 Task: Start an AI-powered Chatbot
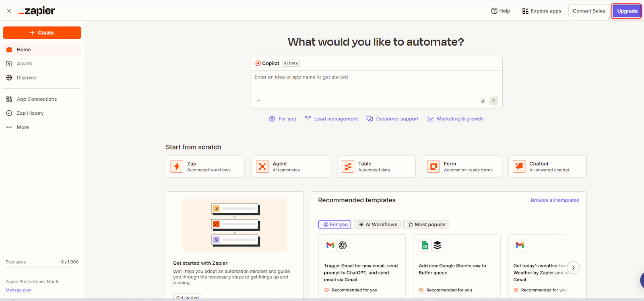coord(547,166)
